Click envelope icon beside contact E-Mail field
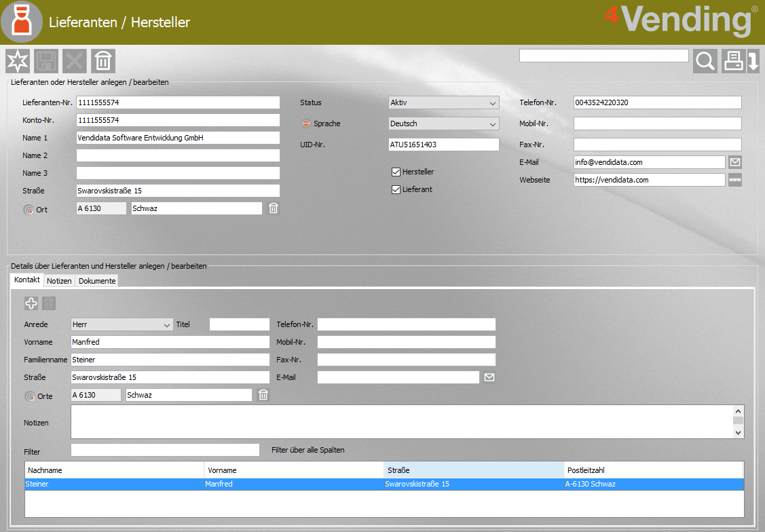Viewport: 765px width, 532px height. click(x=489, y=377)
